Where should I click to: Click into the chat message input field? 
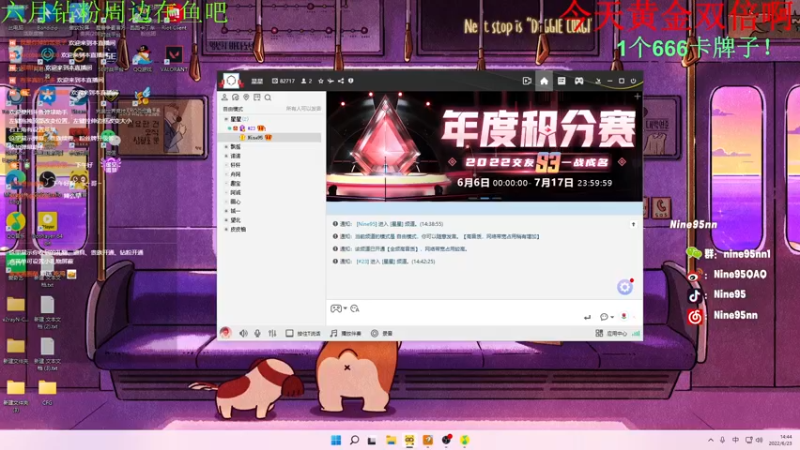point(484,311)
